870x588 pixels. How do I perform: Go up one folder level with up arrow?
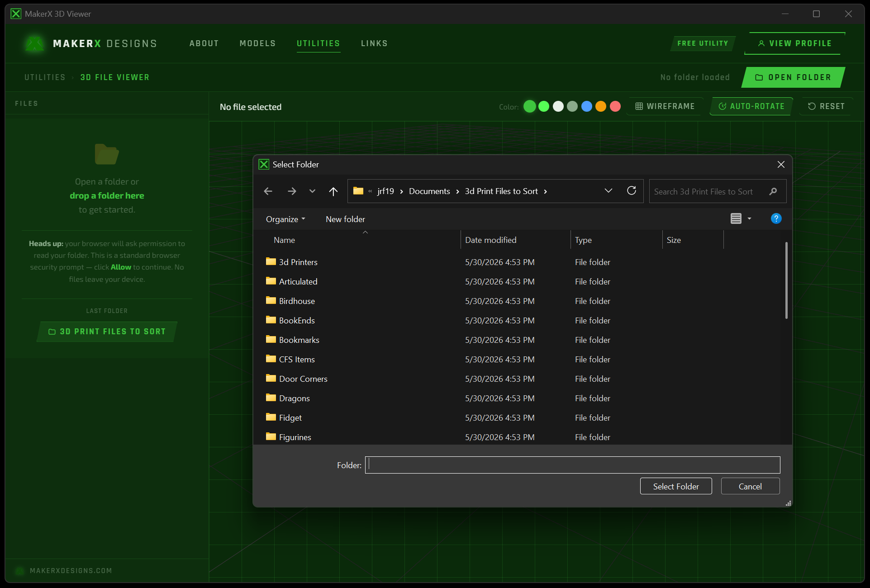pyautogui.click(x=333, y=191)
